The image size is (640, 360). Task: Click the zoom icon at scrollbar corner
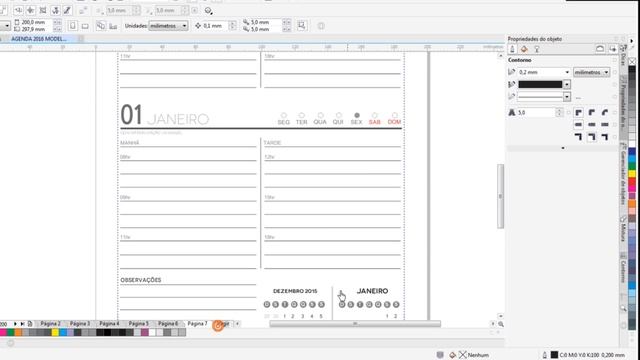point(501,324)
